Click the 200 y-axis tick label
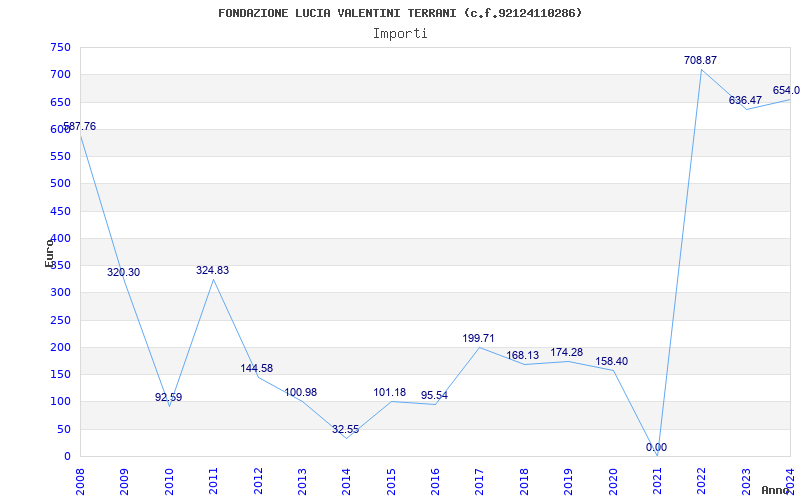Screen dimensions: 800x500 [60, 347]
